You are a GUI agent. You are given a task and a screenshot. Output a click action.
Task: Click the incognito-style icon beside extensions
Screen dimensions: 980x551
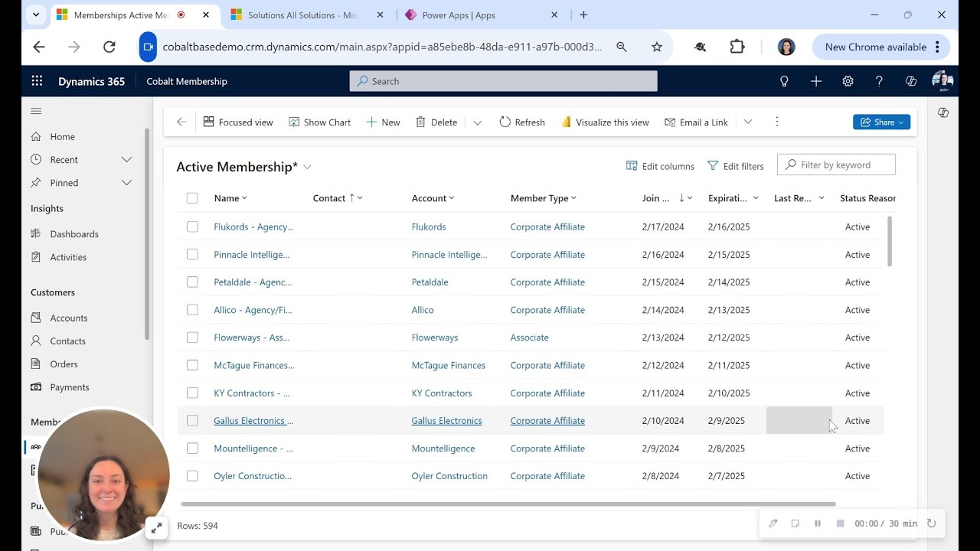tap(700, 47)
